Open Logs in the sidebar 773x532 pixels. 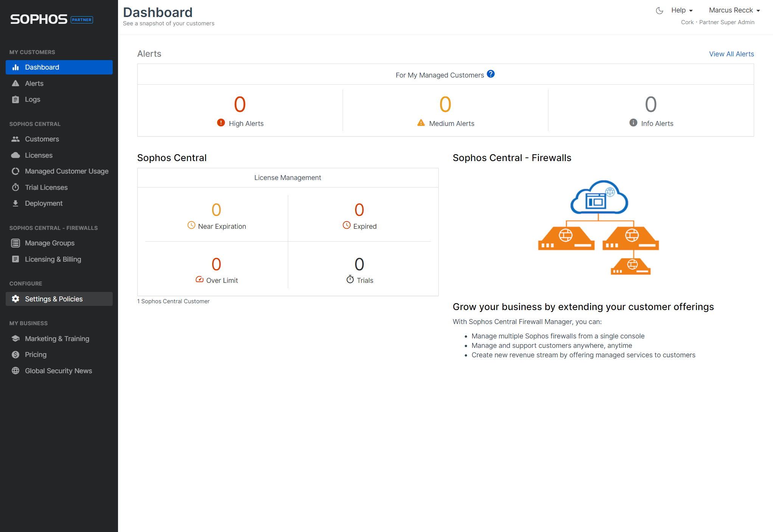pos(59,99)
